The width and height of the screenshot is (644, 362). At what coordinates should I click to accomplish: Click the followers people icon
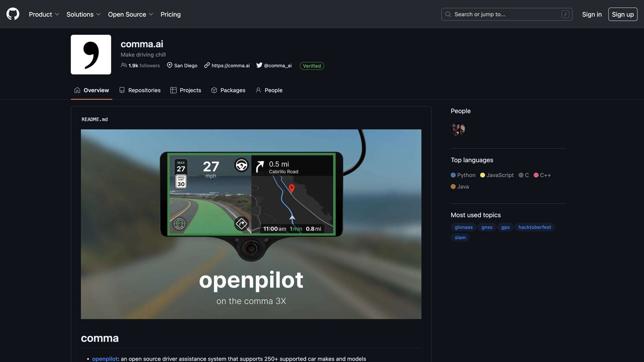coord(124,65)
